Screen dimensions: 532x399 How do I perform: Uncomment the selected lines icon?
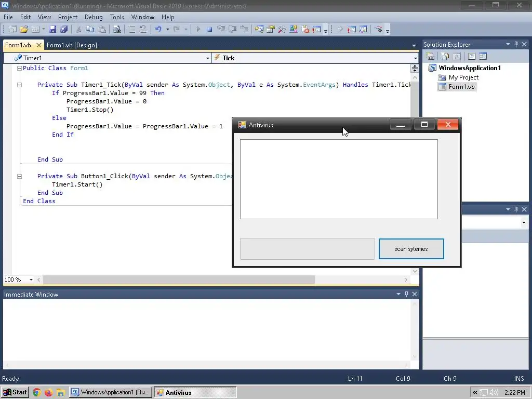click(143, 30)
